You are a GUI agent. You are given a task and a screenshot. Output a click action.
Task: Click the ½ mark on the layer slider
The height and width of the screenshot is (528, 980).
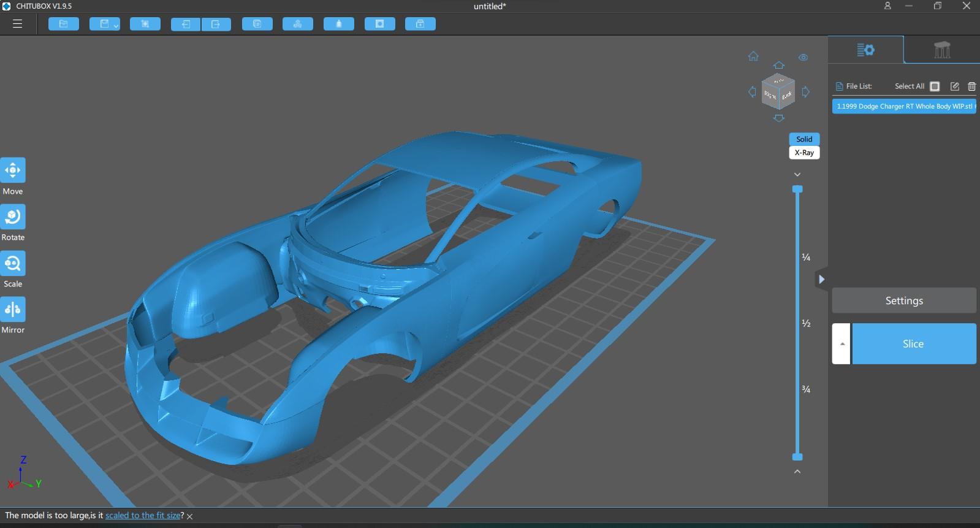click(807, 323)
